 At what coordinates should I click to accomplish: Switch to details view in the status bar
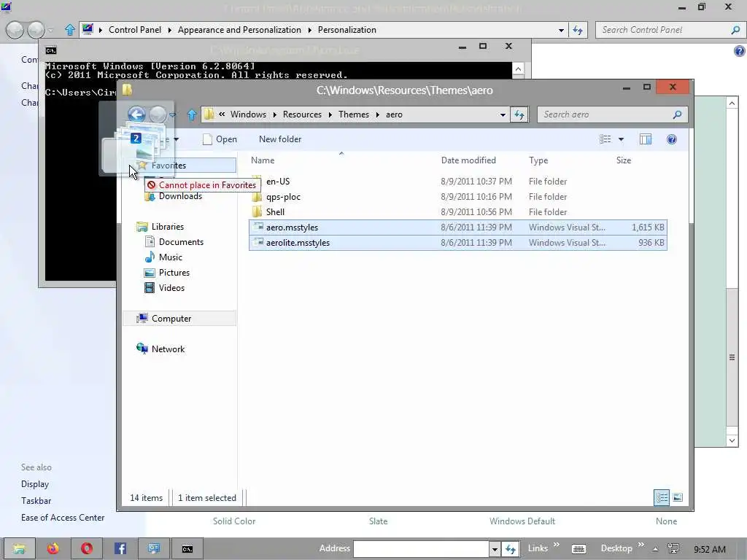[x=662, y=497]
